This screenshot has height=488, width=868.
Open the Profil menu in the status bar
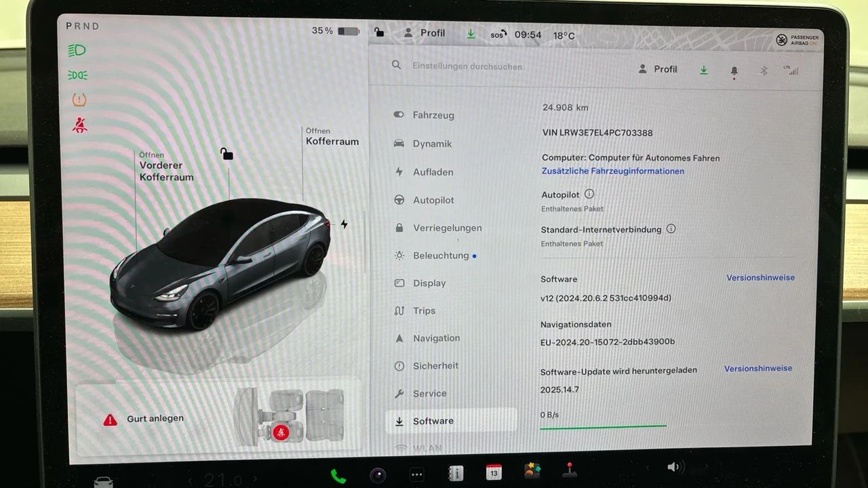tap(425, 33)
